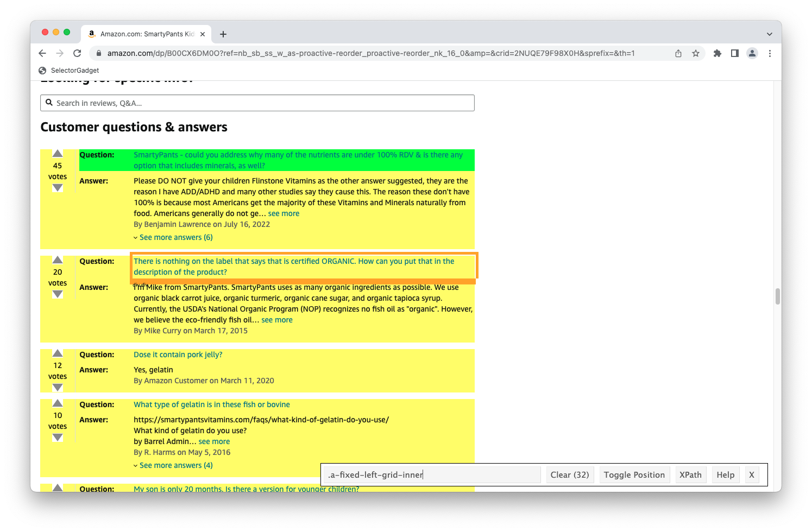Open the user profile icon

[752, 53]
